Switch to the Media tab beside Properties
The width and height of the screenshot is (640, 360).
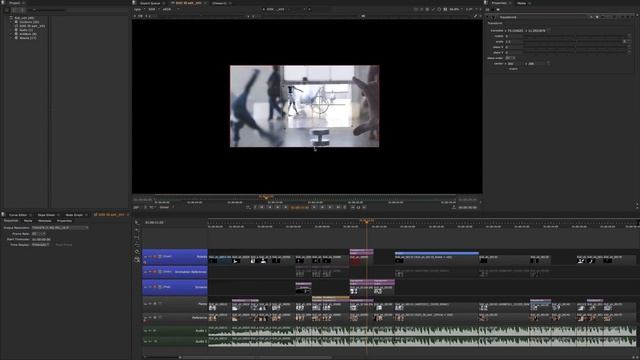point(521,3)
